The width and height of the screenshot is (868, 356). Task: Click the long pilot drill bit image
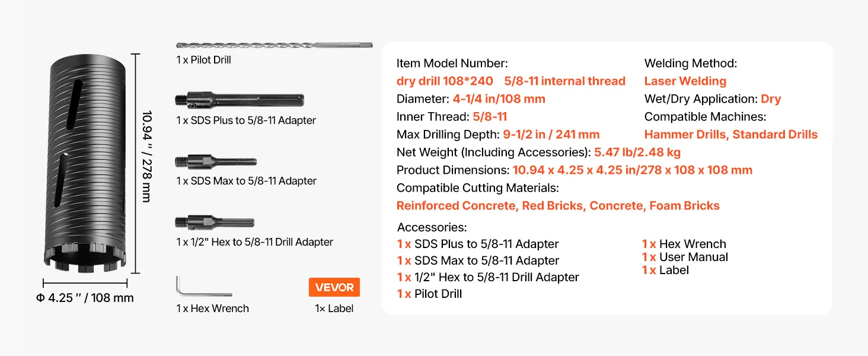click(x=274, y=45)
